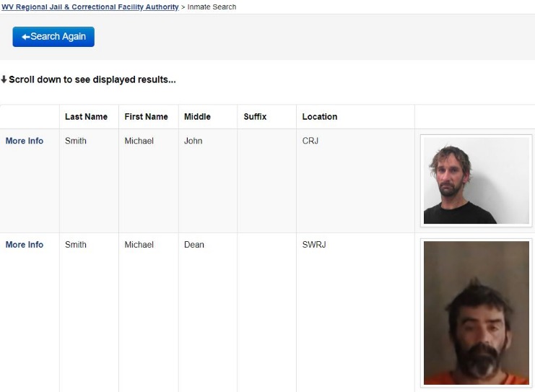
Task: Click the Scroll down to see results text
Action: pos(92,79)
